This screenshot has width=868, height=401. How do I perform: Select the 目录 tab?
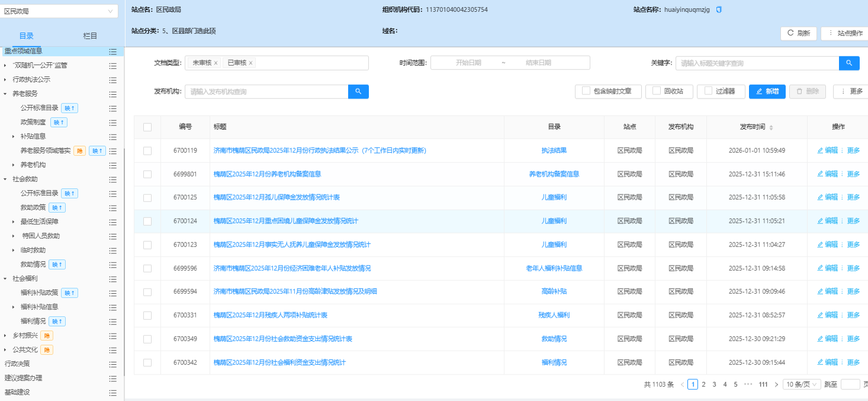(27, 36)
